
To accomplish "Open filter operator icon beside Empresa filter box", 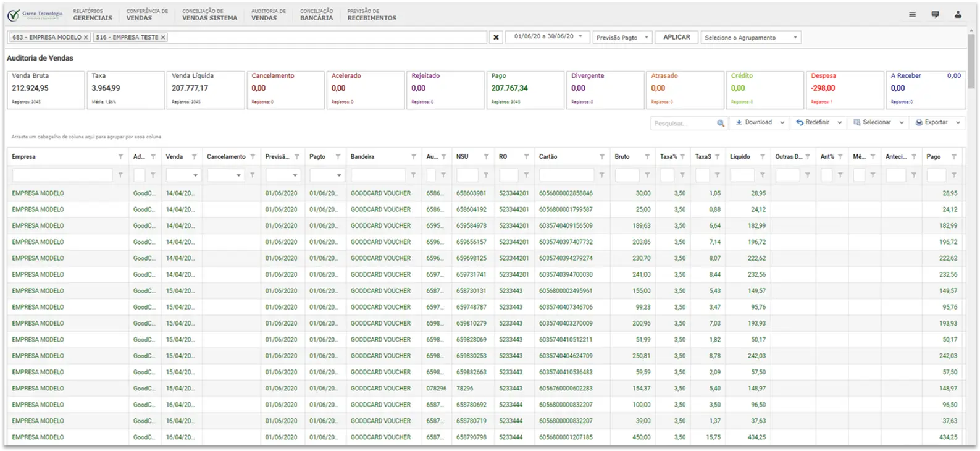I will pyautogui.click(x=120, y=175).
